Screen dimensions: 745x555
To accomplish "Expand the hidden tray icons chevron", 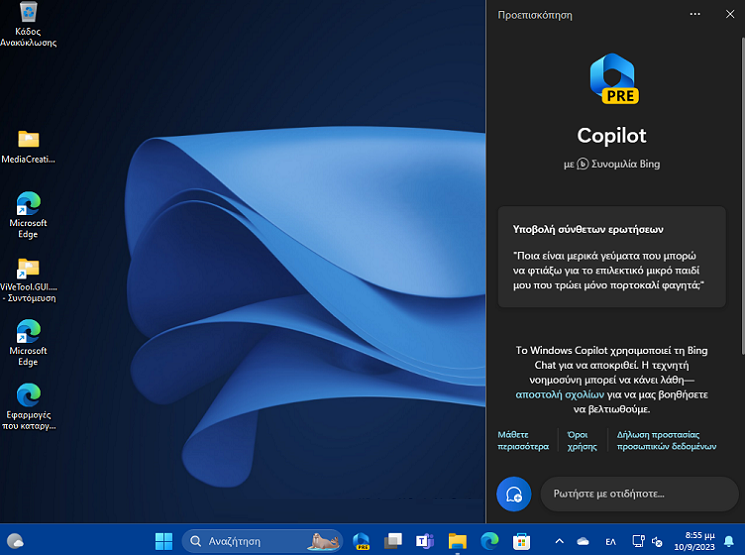I will point(559,541).
